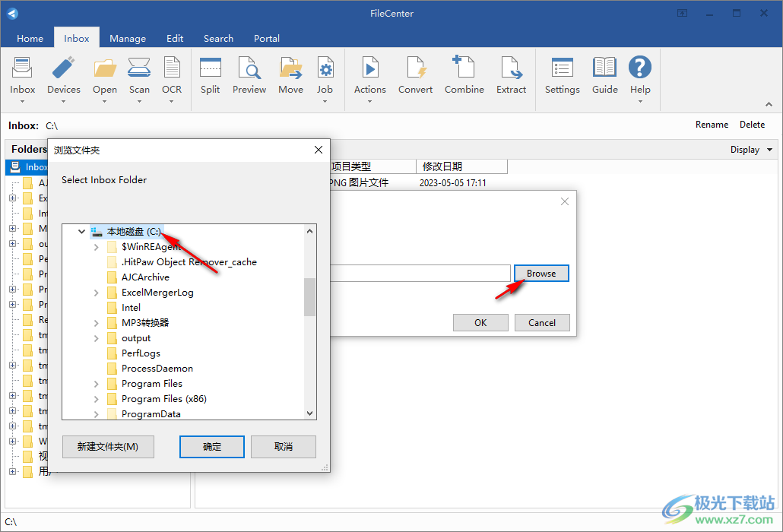Click the 确定 button
Screen dimensions: 783x532
click(212, 447)
